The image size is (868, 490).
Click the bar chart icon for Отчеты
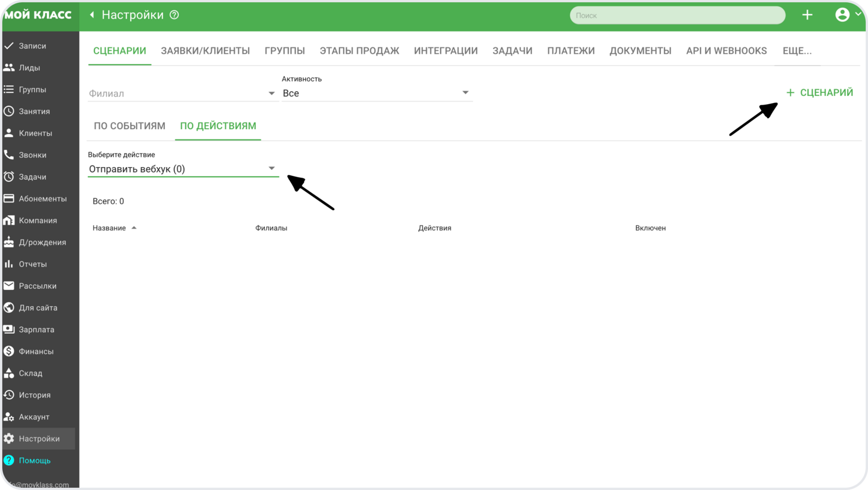(9, 264)
